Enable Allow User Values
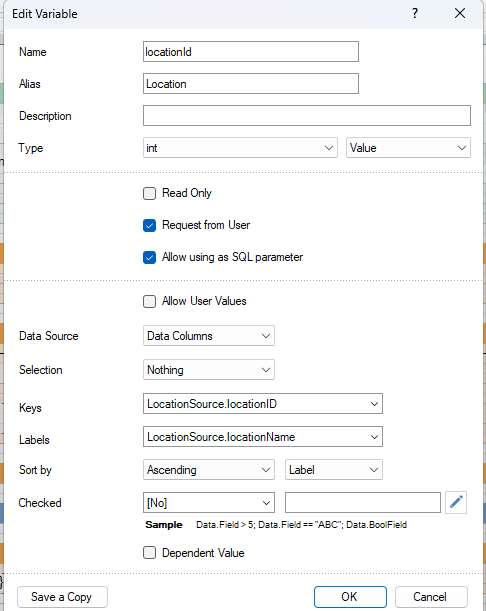Image resolution: width=486 pixels, height=611 pixels. 150,301
